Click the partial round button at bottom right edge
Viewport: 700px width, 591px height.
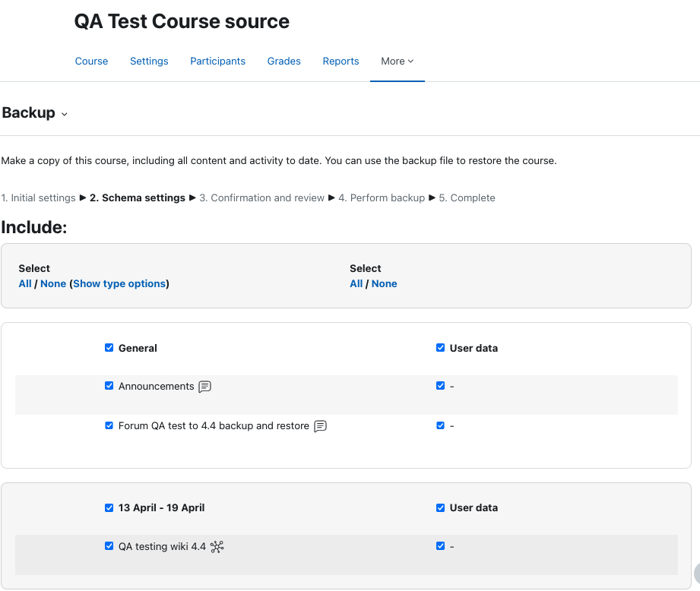[x=697, y=574]
